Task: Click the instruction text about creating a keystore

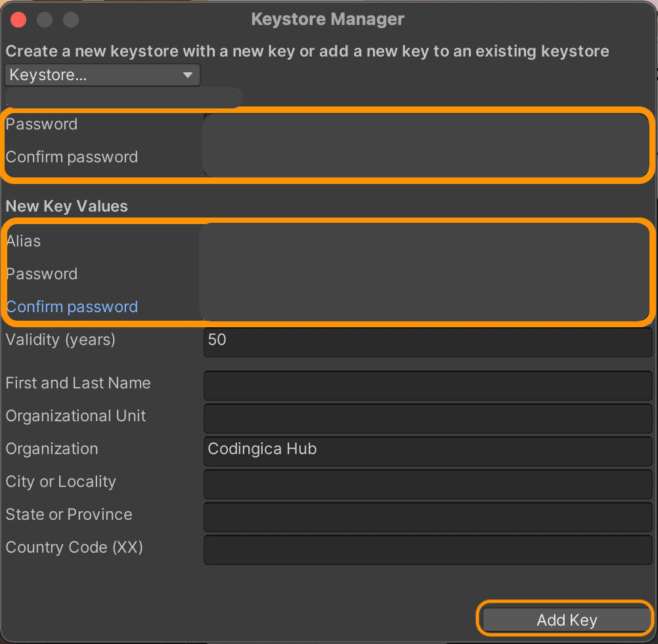Action: (307, 51)
